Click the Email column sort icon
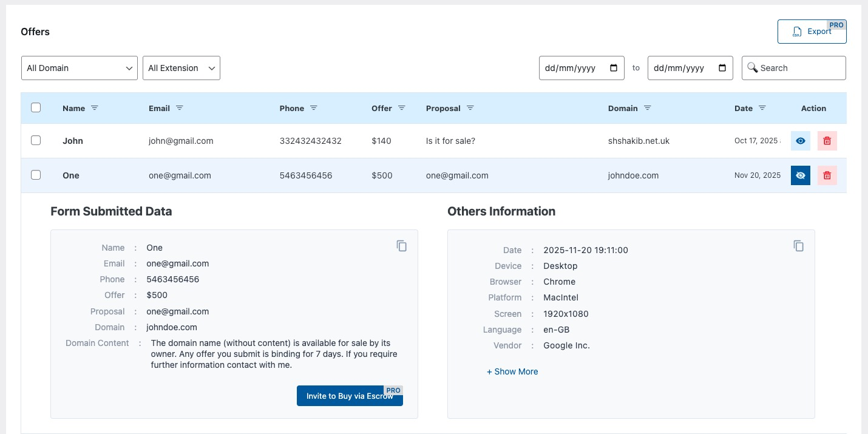This screenshot has width=868, height=434. 179,108
